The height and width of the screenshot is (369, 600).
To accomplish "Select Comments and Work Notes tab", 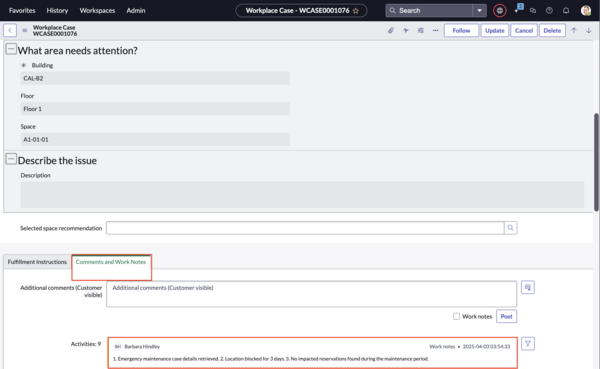I will (x=111, y=262).
